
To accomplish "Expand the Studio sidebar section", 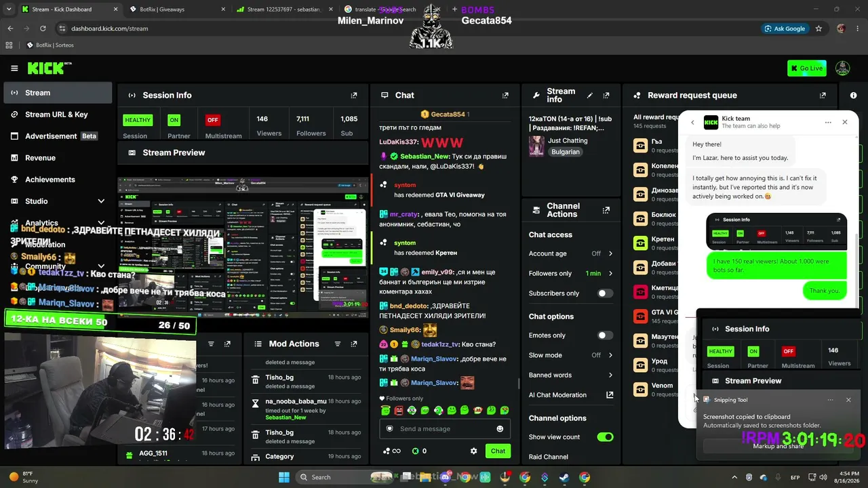I will [101, 201].
